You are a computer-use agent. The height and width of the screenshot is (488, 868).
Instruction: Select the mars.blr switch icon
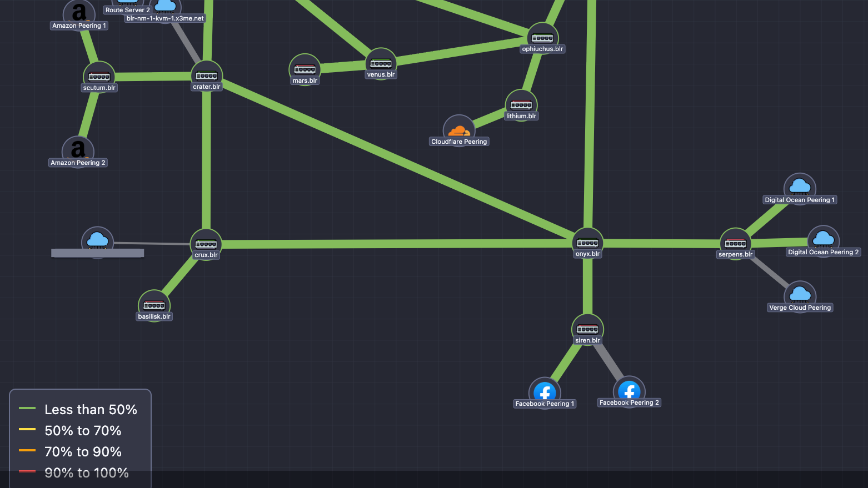pos(305,68)
